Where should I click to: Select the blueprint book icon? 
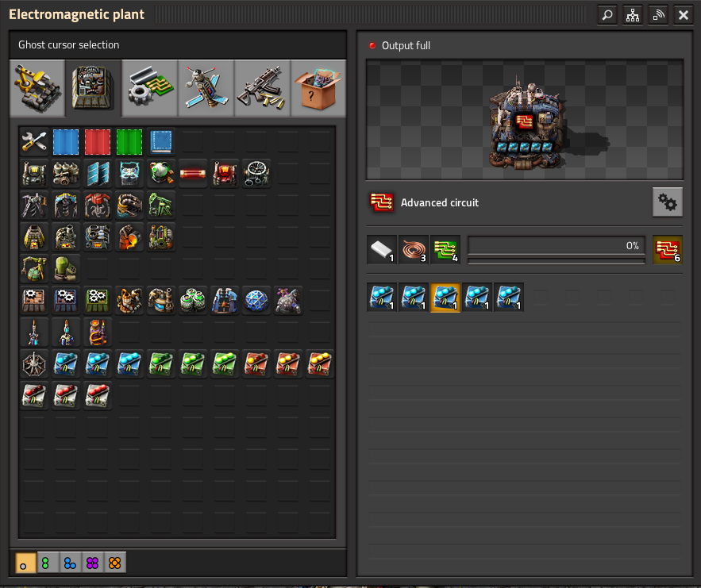pos(161,141)
